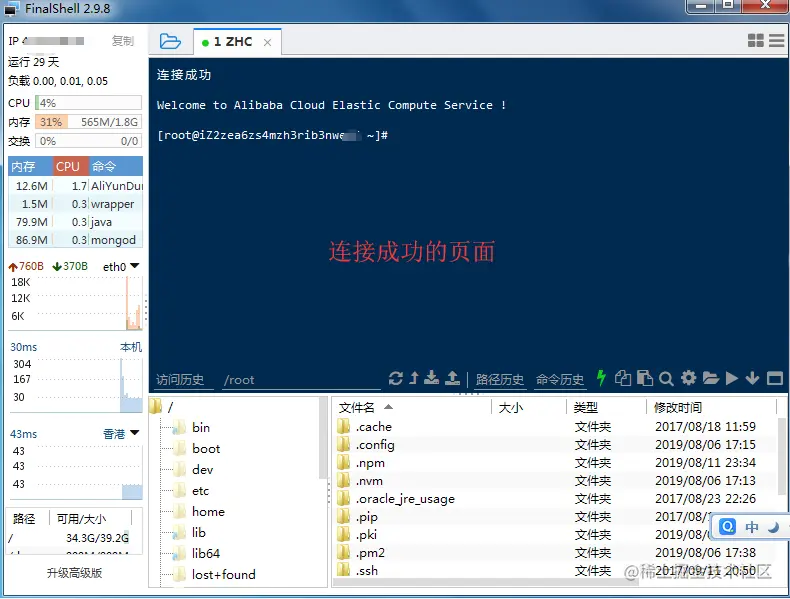Viewport: 790px width, 599px height.
Task: Refresh the file list
Action: coord(396,378)
